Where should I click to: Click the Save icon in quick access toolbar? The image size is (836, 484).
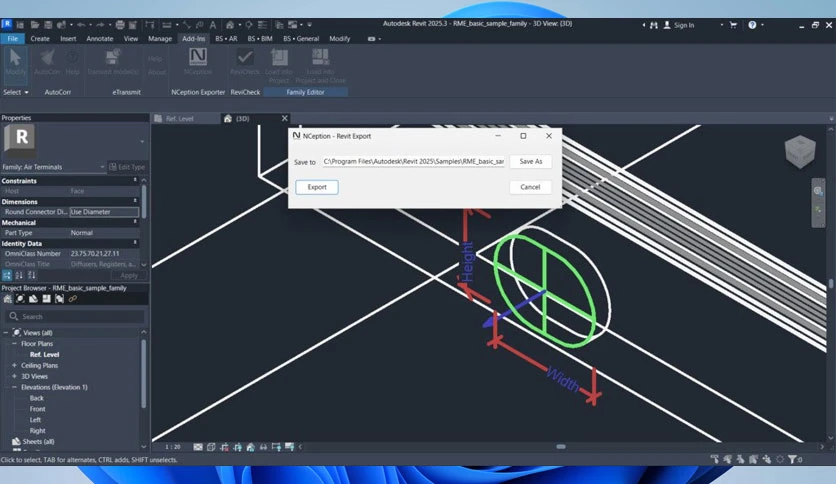pos(48,25)
